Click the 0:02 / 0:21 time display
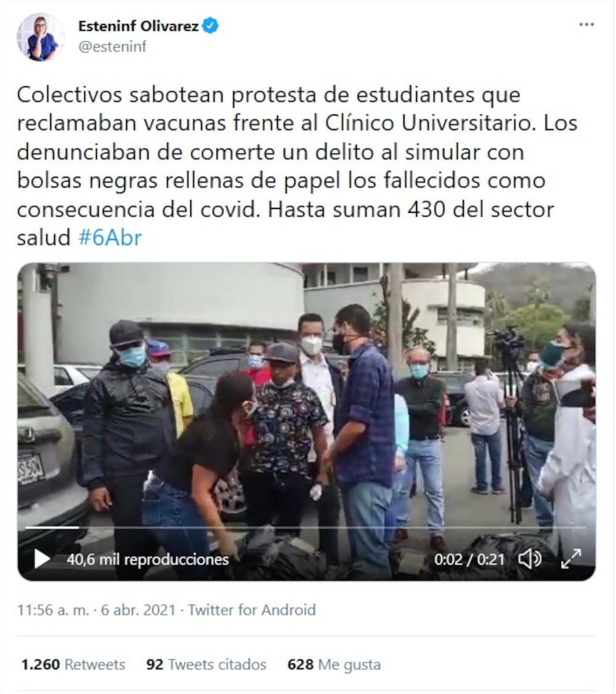This screenshot has width=616, height=694. [x=469, y=560]
